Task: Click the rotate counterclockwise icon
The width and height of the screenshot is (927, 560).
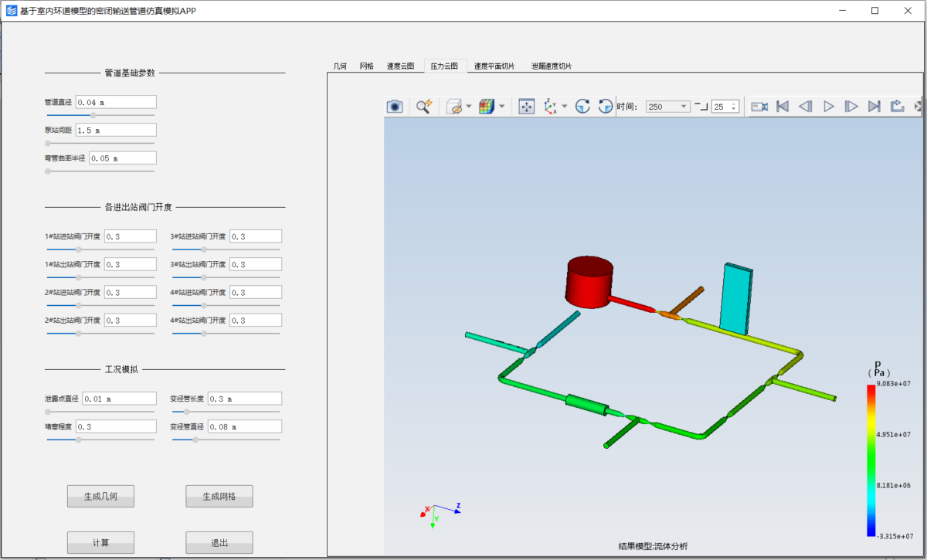Action: click(606, 107)
